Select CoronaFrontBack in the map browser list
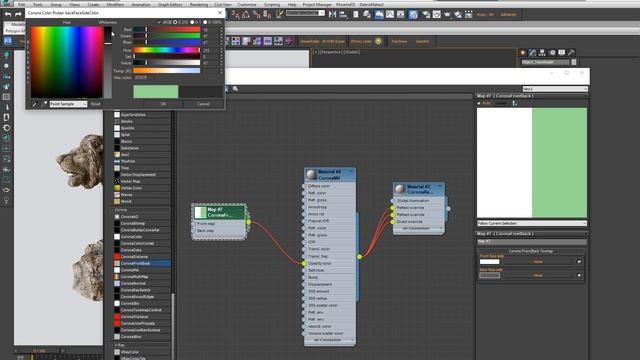640x360 pixels. click(x=142, y=263)
